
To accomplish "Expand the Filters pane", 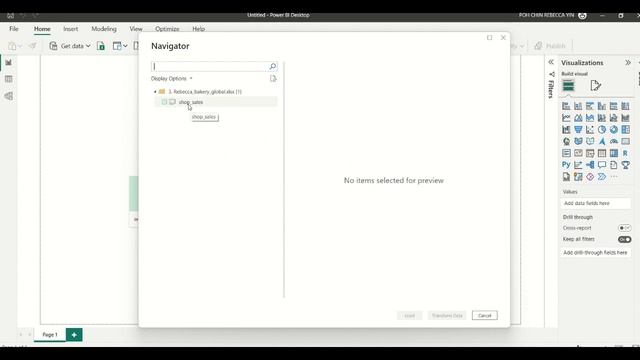I will click(x=551, y=62).
